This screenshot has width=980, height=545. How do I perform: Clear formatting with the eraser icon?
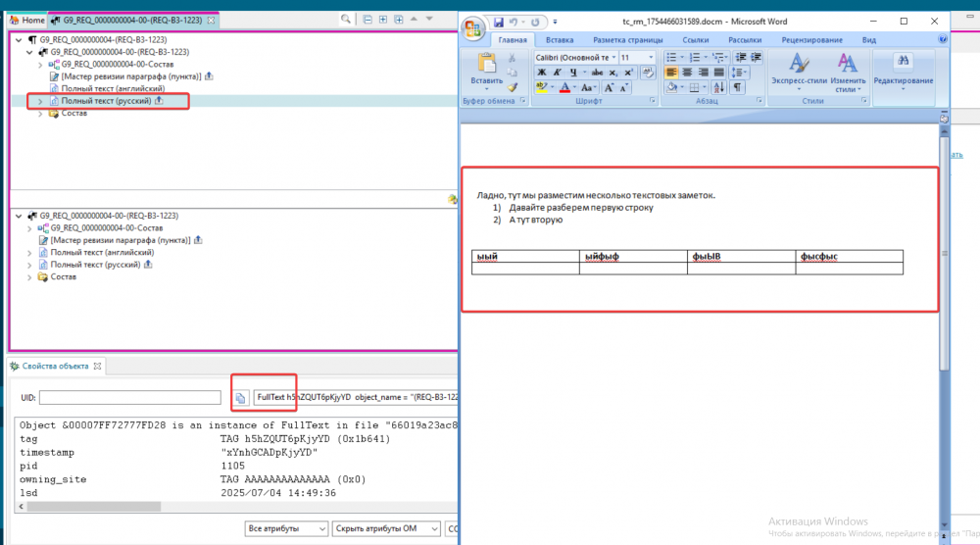(x=648, y=73)
